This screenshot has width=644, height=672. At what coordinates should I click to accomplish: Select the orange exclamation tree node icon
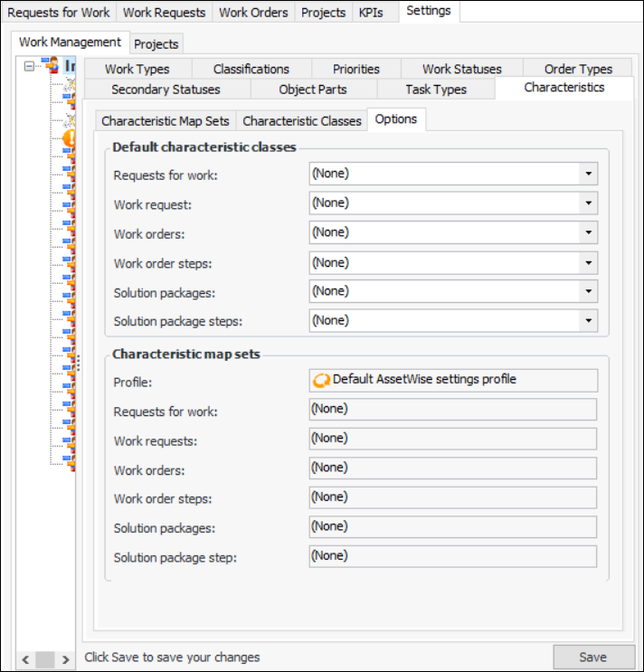(71, 137)
